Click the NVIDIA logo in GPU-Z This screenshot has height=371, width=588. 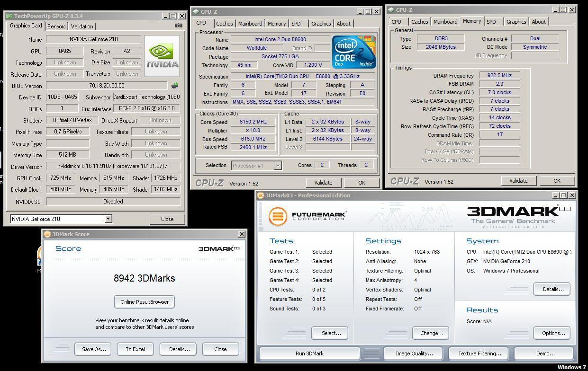(162, 56)
